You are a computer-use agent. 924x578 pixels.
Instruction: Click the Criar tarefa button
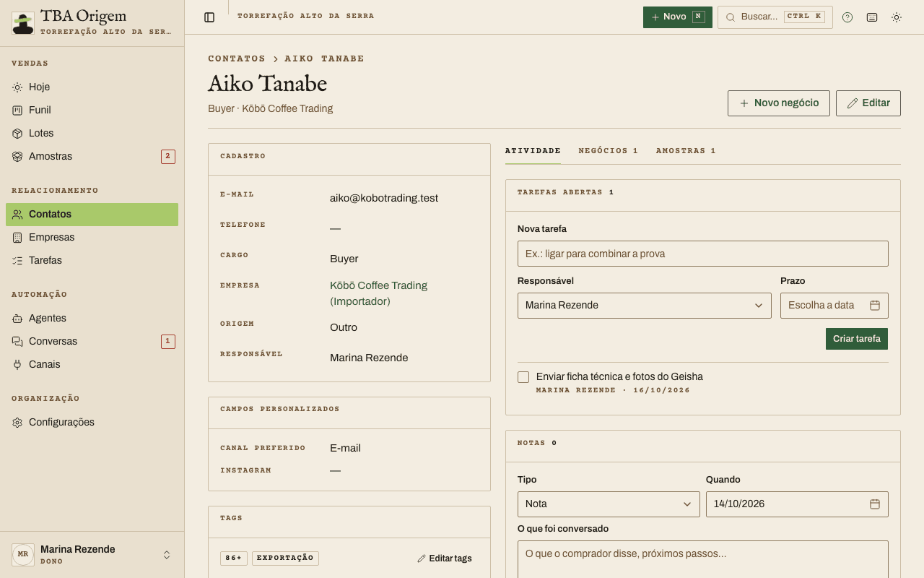(x=857, y=339)
